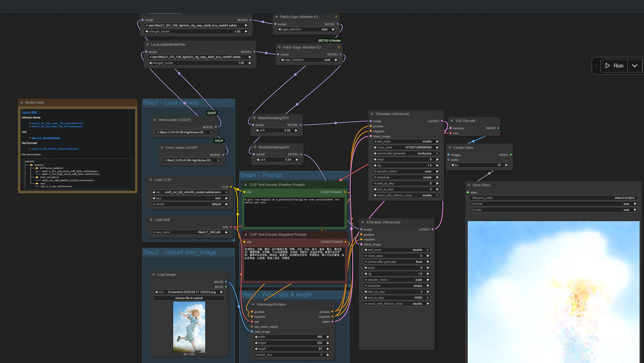Click help icon on lower Patch Sage Attention

339,48
